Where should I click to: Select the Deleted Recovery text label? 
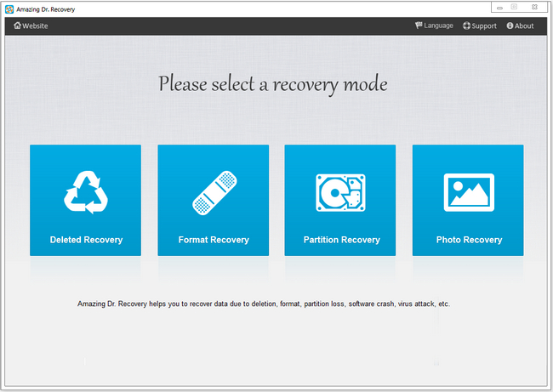coord(85,240)
